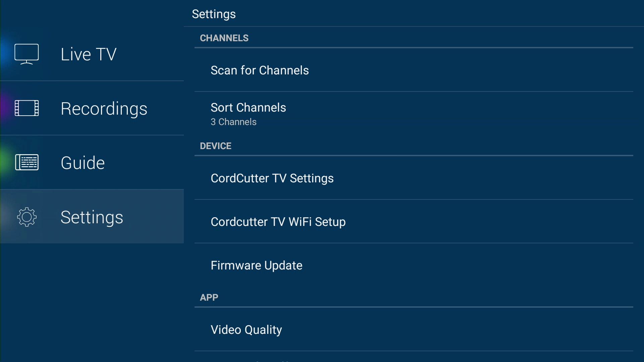Viewport: 644px width, 362px height.
Task: Open CordCutter TV Settings
Action: pyautogui.click(x=272, y=178)
